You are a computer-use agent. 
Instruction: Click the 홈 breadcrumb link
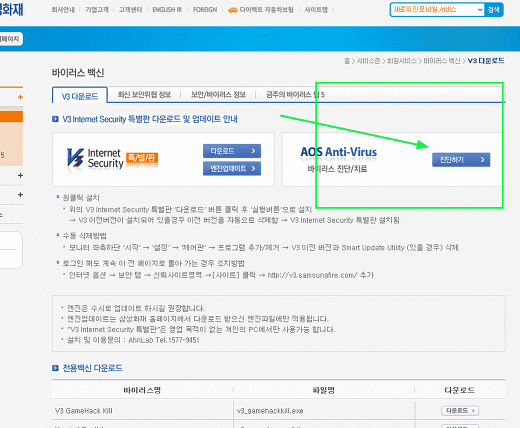coord(347,61)
